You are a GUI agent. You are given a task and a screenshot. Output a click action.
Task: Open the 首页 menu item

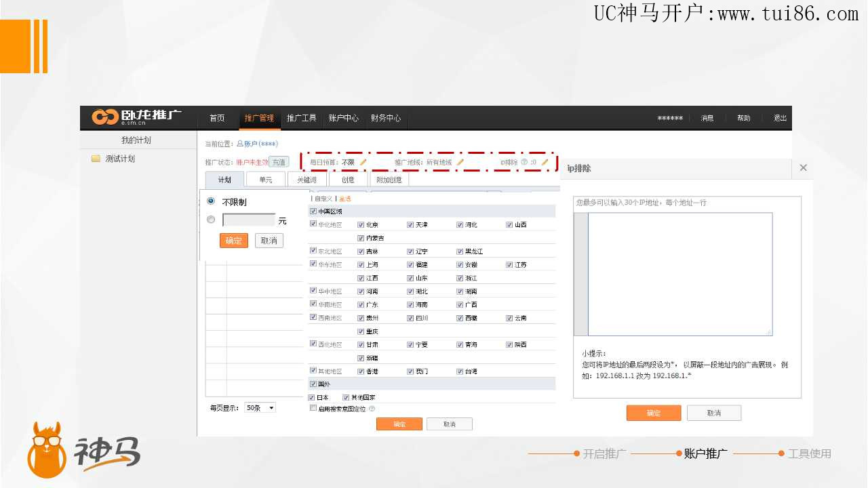217,118
